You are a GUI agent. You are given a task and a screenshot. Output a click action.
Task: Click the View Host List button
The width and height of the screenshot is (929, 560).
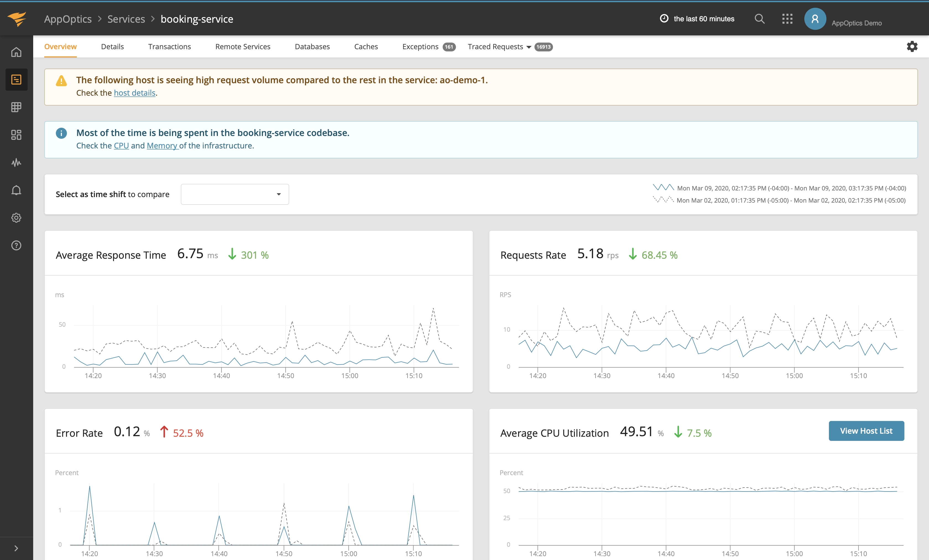coord(866,431)
